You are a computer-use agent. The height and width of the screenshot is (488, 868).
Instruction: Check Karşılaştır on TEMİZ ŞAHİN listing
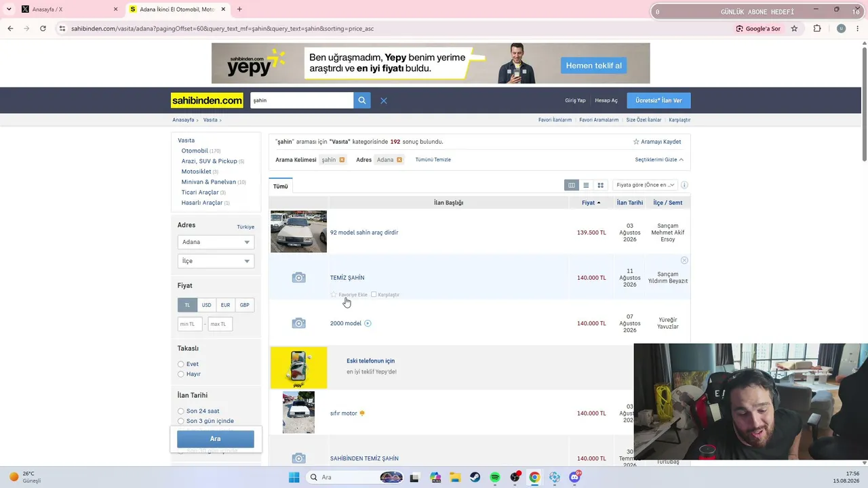click(374, 295)
